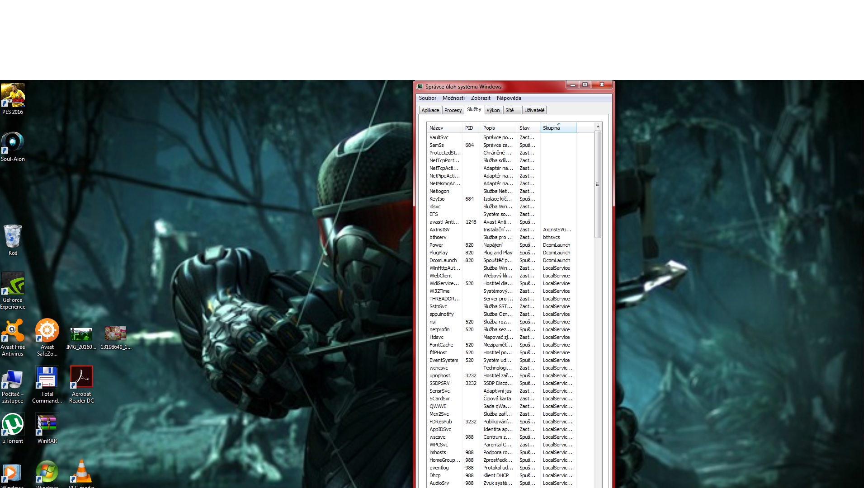Viewport: 868px width, 488px height.
Task: Open the Soubor menu
Action: [x=427, y=98]
